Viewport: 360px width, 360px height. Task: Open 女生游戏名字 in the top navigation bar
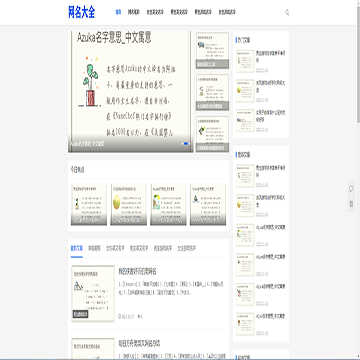point(227,12)
